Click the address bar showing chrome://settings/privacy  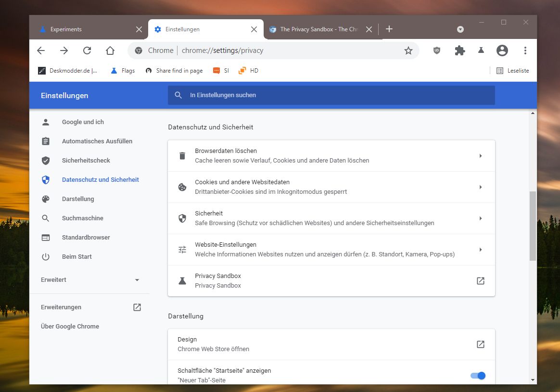pos(273,51)
